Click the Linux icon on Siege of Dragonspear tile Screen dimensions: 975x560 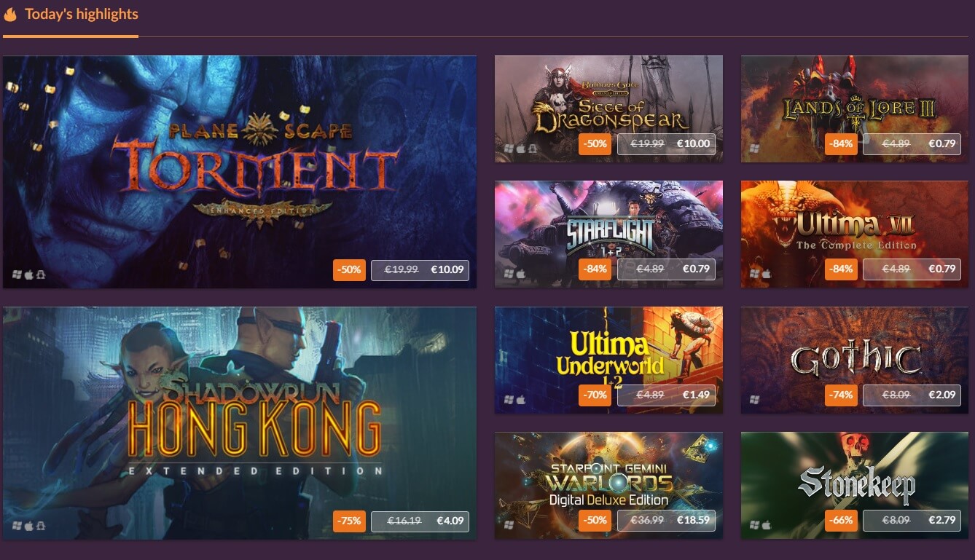coord(533,149)
